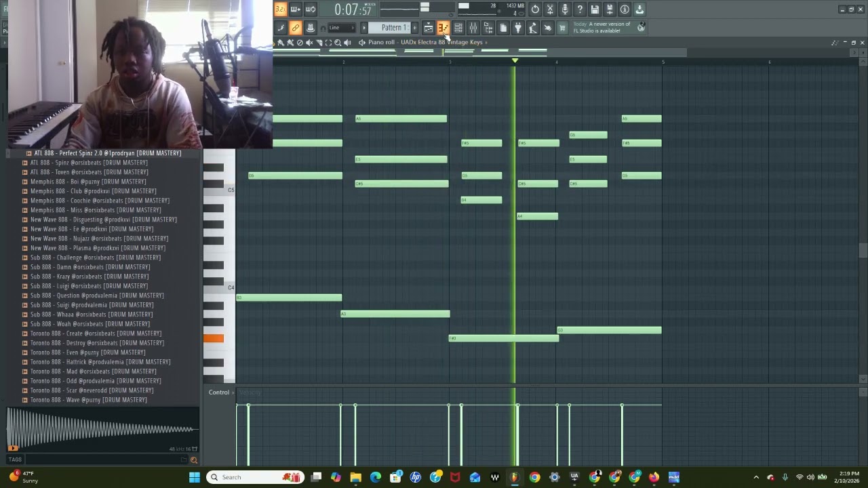868x488 pixels.
Task: Select Toronto 808 - Hattrick sample
Action: tap(100, 362)
